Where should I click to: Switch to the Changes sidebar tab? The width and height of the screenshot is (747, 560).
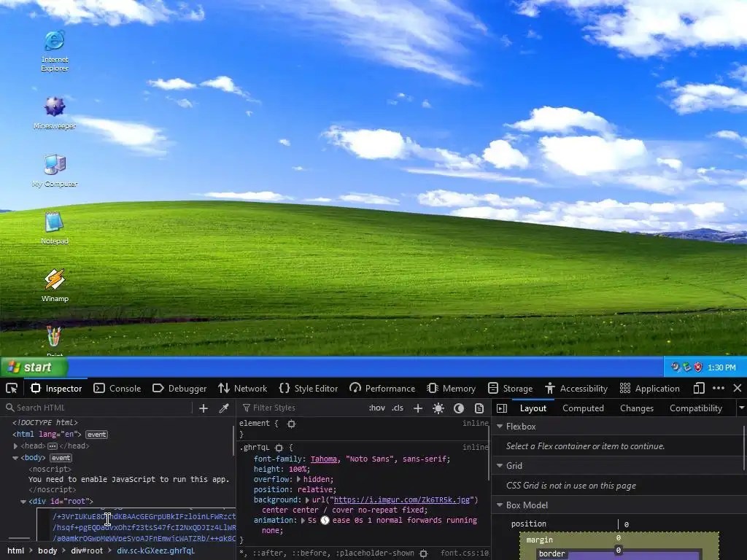click(x=637, y=408)
